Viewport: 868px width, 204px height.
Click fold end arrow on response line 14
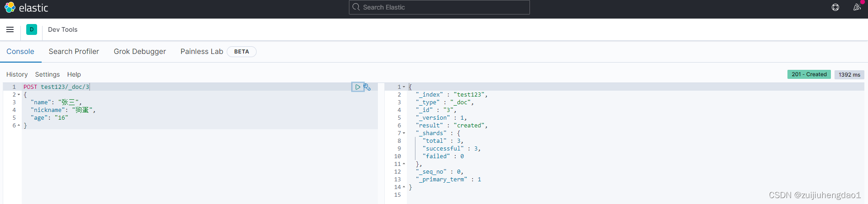point(404,187)
